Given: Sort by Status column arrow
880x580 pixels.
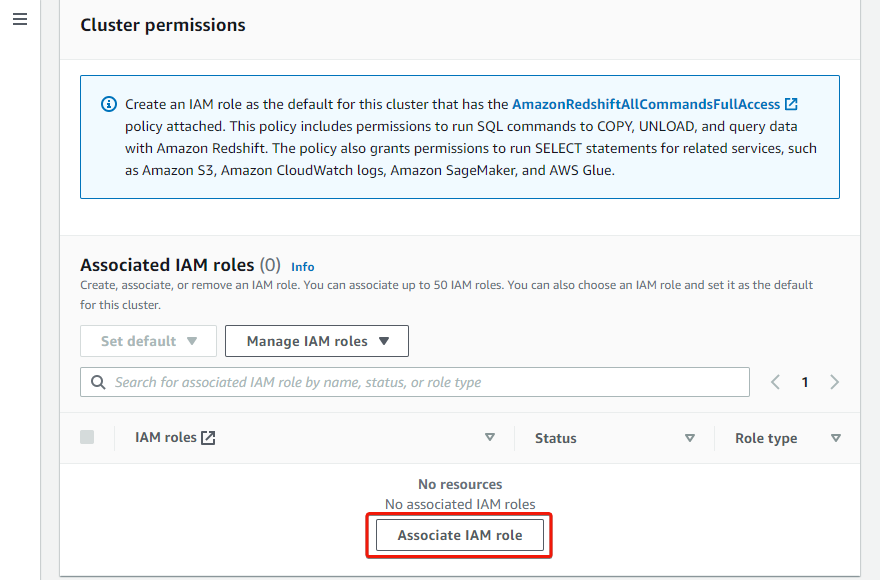Looking at the screenshot, I should tap(690, 438).
